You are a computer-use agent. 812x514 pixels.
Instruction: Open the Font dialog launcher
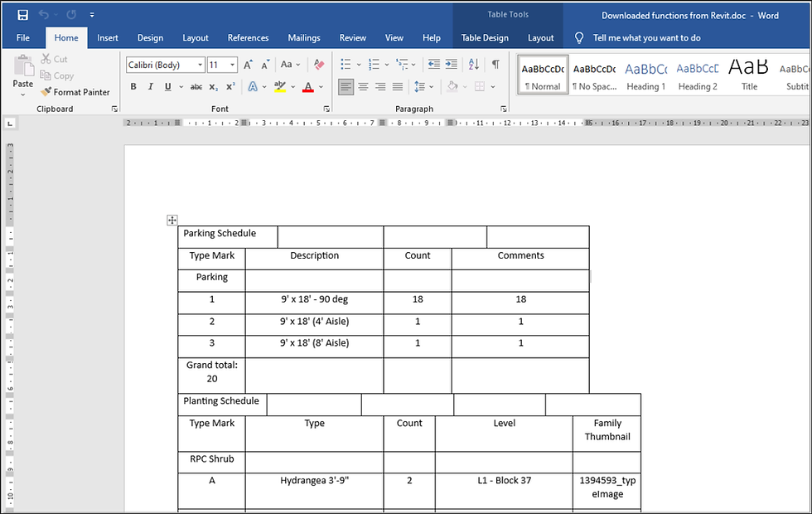[x=326, y=109]
